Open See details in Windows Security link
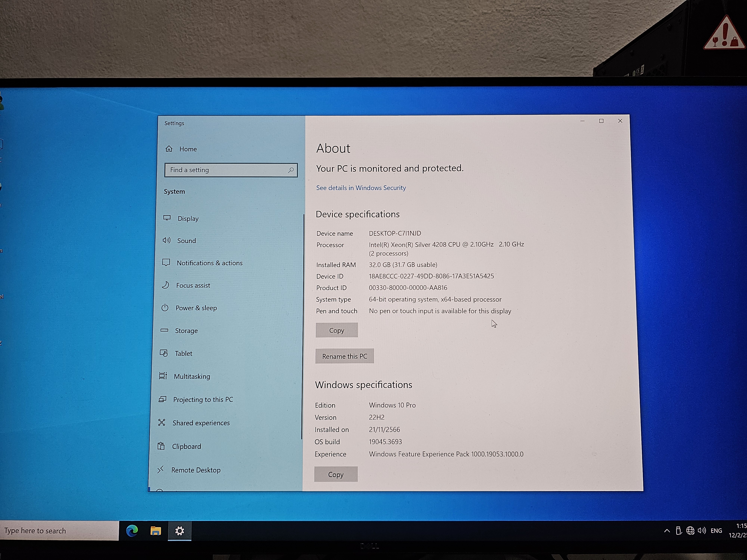The image size is (747, 560). coord(361,188)
